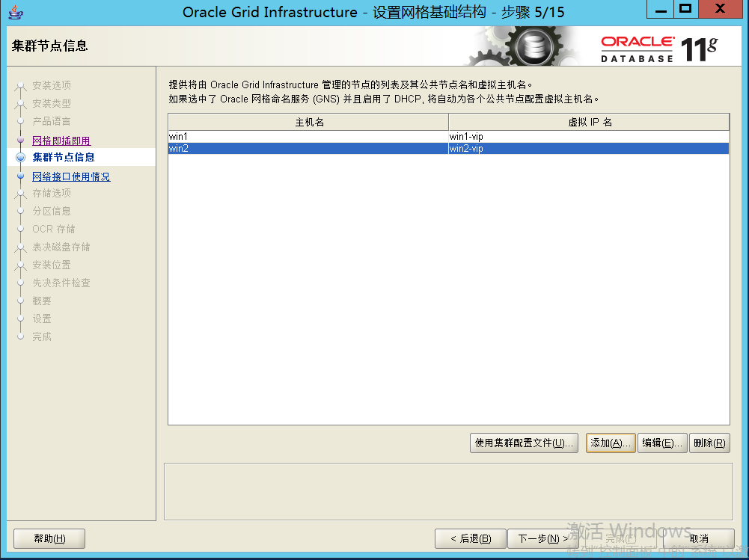Select host name cell win1
749x560 pixels.
click(308, 137)
